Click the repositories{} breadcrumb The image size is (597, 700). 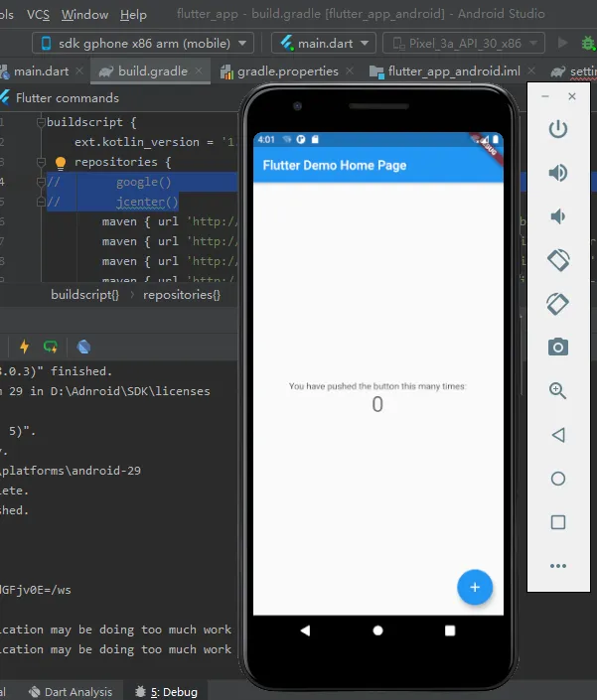coord(182,295)
